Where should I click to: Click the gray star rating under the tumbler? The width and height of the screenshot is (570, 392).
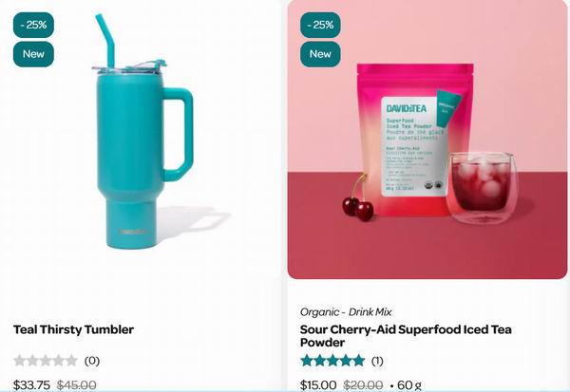(46, 361)
